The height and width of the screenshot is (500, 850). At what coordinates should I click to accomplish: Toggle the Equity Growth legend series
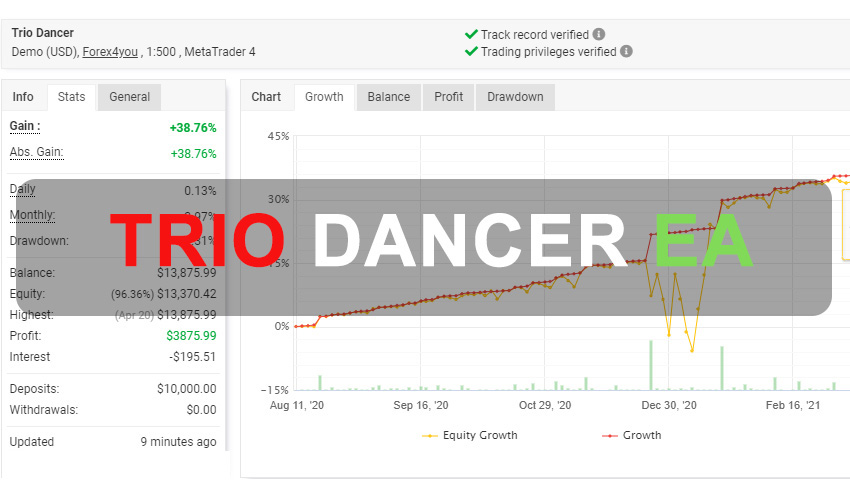pos(469,435)
